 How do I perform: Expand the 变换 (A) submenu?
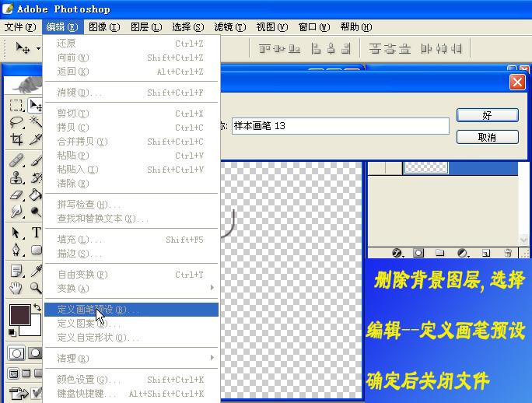coord(131,288)
